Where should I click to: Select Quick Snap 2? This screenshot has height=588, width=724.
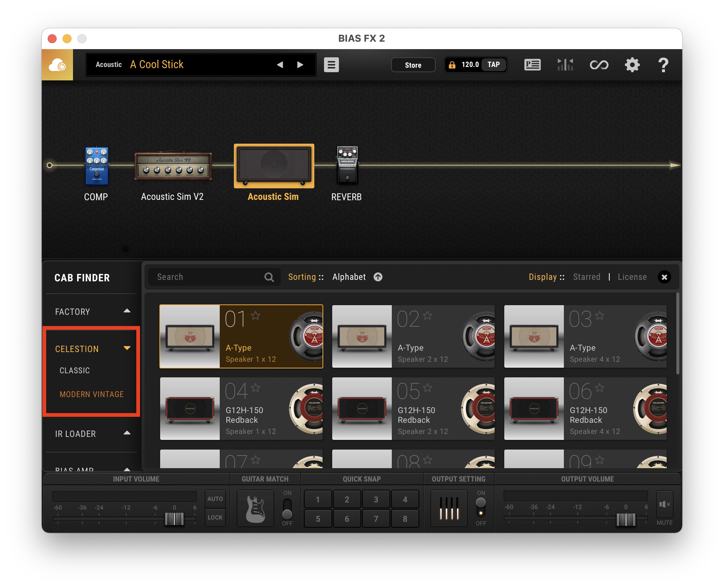[x=347, y=499]
